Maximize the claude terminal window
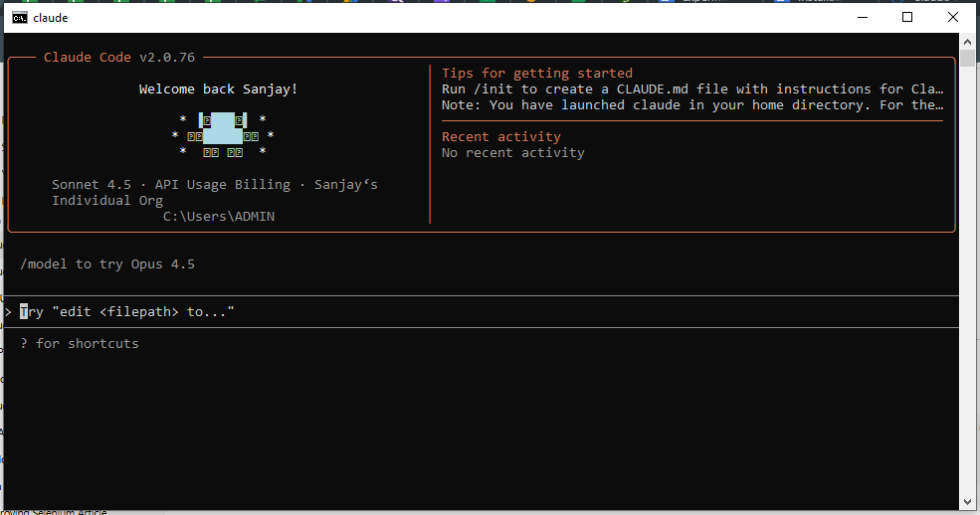This screenshot has width=980, height=515. pos(907,17)
